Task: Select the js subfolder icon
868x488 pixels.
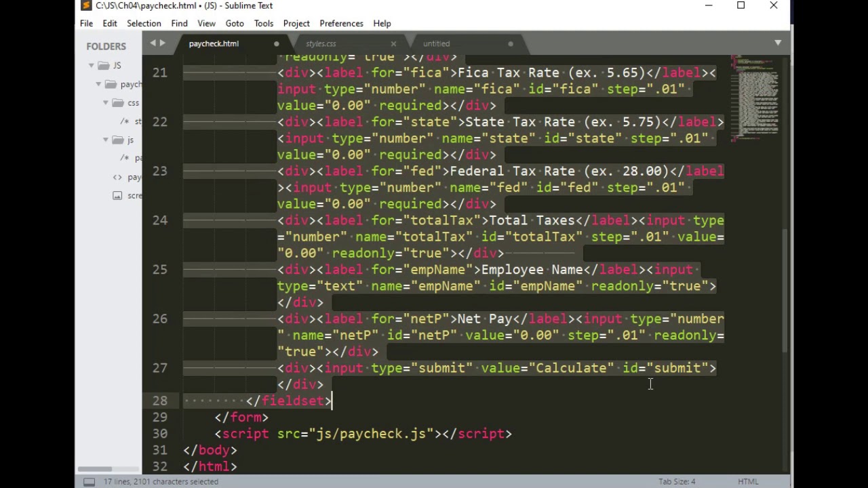Action: [x=118, y=140]
